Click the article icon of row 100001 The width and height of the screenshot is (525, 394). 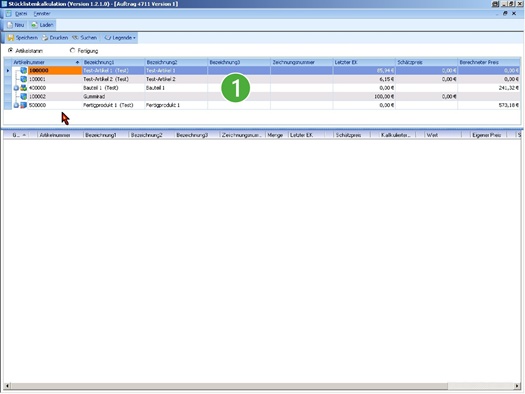[23, 79]
